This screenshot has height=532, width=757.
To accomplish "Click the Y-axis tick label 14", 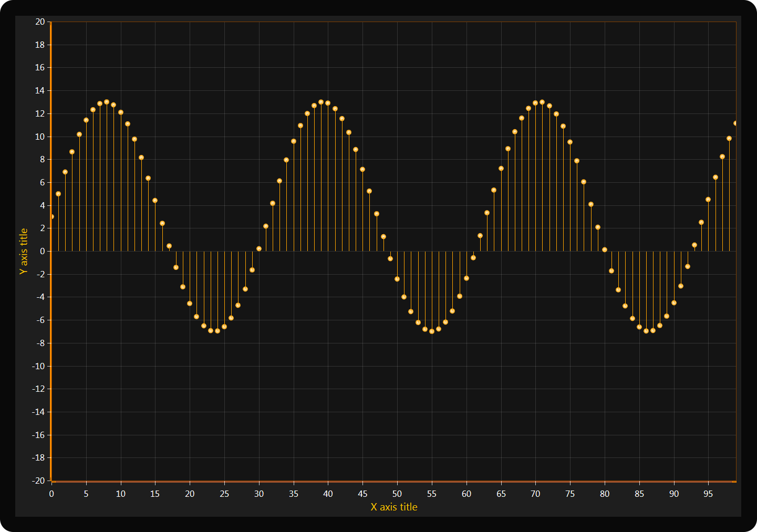I will click(40, 90).
